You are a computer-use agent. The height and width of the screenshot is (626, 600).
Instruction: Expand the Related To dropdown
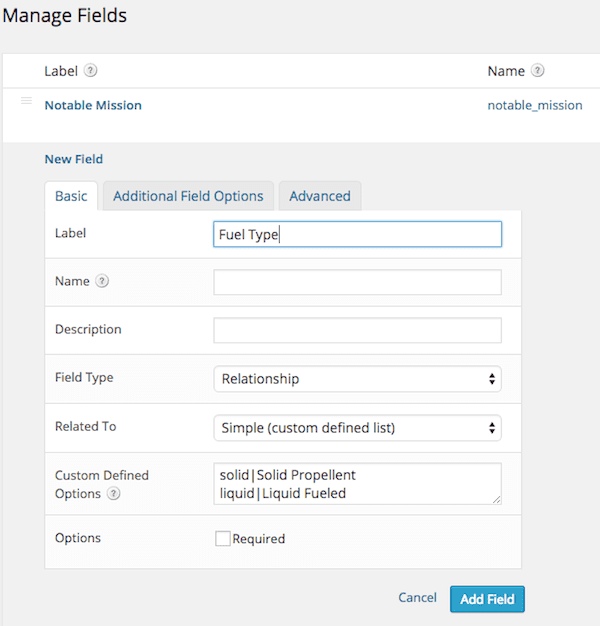coord(357,428)
